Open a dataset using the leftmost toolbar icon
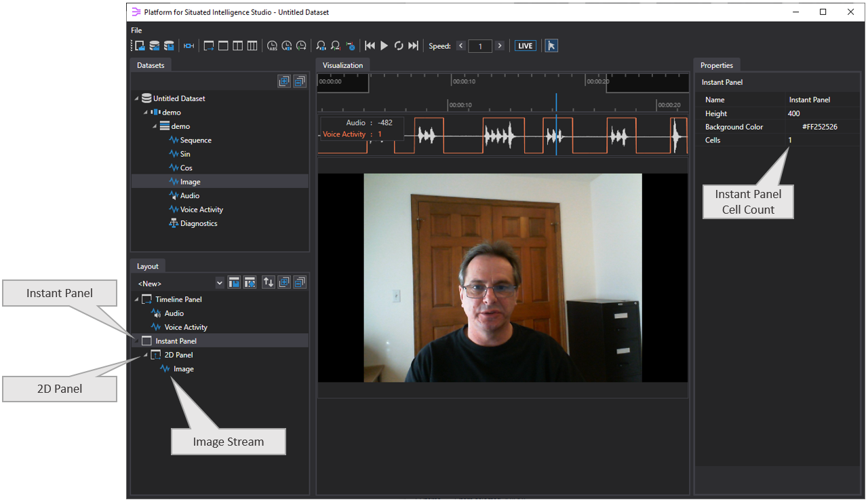Viewport: 868px width, 502px height. tap(139, 45)
